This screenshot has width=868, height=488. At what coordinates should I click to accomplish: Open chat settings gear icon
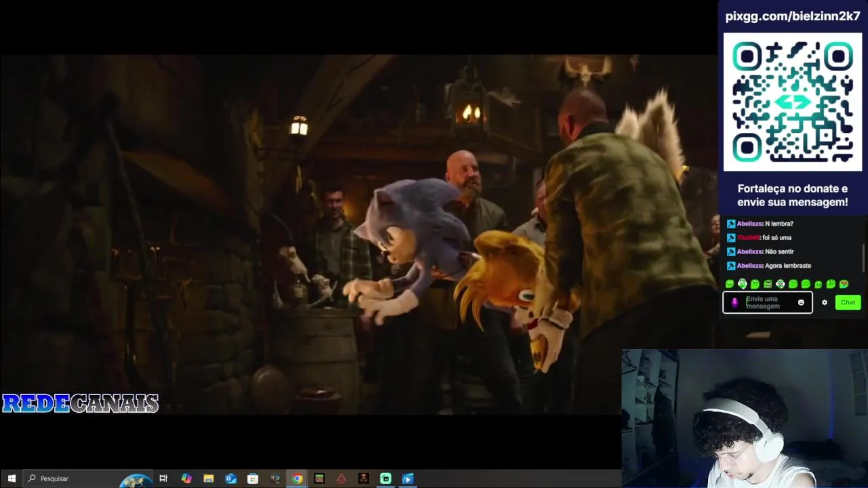click(825, 302)
